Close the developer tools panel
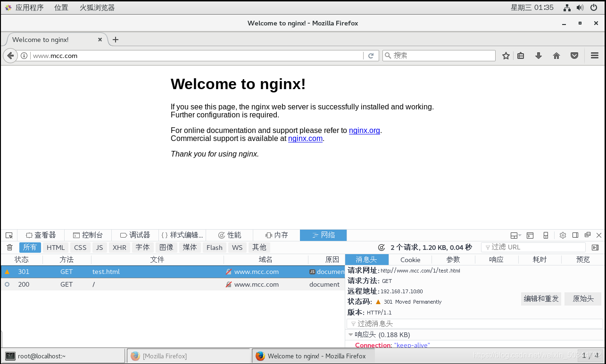 (x=599, y=235)
